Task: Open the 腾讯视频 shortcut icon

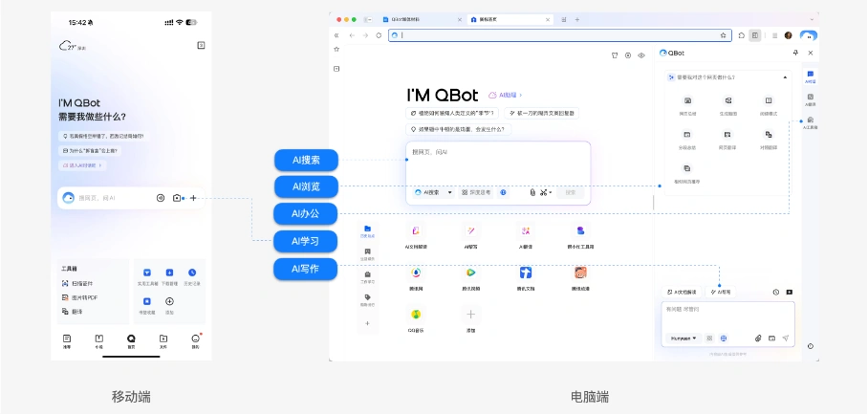Action: (470, 273)
